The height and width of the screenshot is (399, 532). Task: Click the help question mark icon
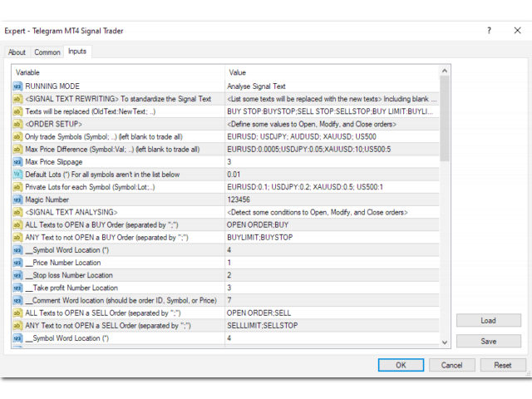489,31
